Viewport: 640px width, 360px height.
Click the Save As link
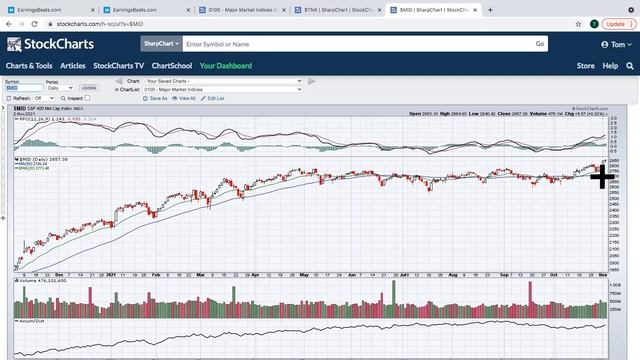tap(155, 98)
